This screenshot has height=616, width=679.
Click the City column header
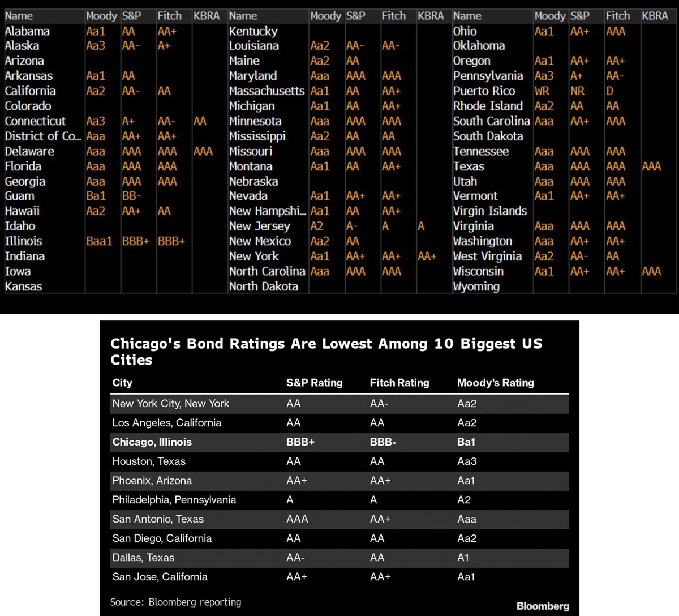(122, 383)
